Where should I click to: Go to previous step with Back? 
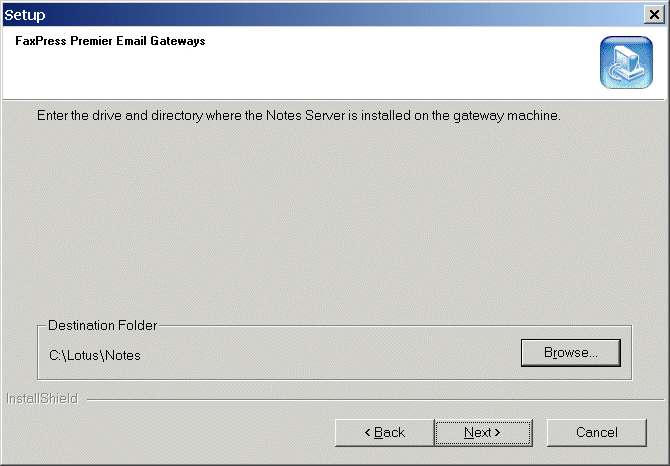[x=385, y=433]
